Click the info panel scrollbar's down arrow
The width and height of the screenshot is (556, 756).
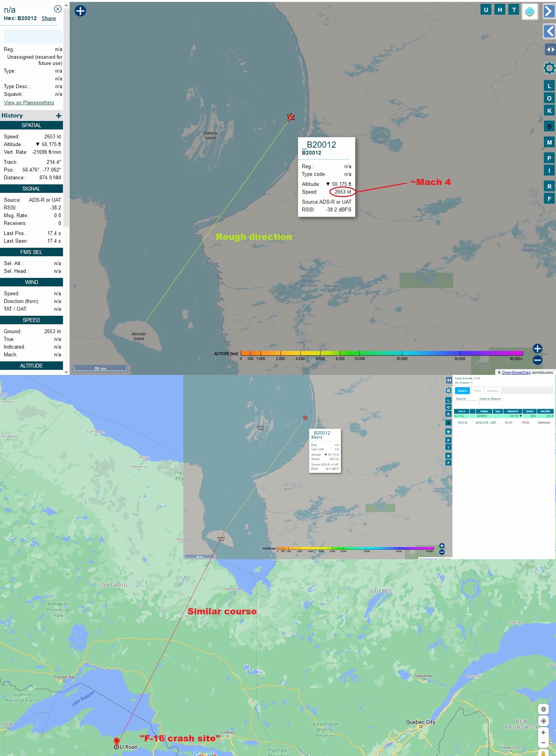(66, 372)
